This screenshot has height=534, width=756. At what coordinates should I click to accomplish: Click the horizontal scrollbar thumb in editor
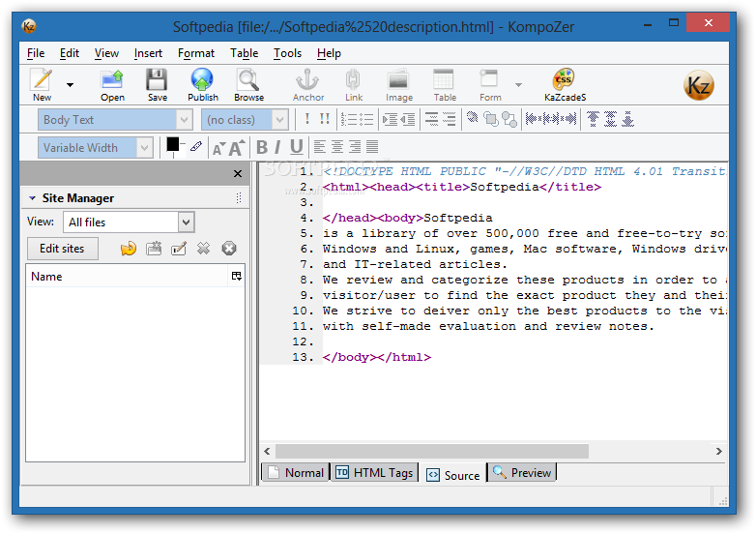click(432, 452)
